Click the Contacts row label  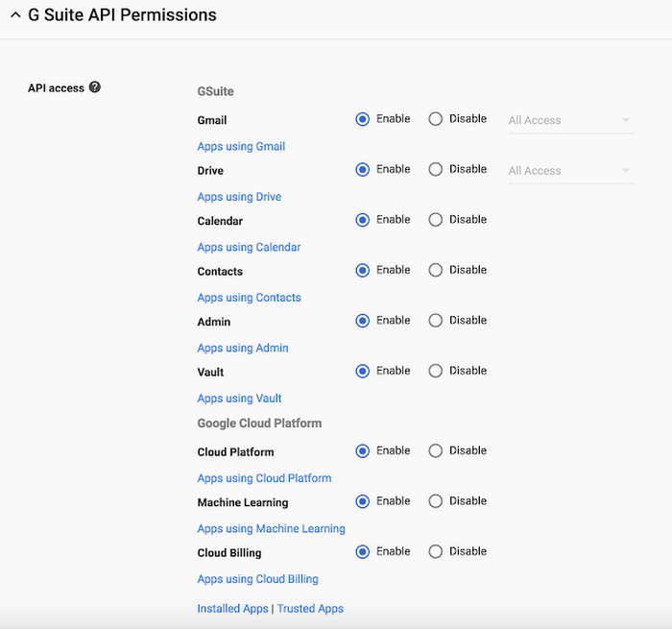point(220,272)
